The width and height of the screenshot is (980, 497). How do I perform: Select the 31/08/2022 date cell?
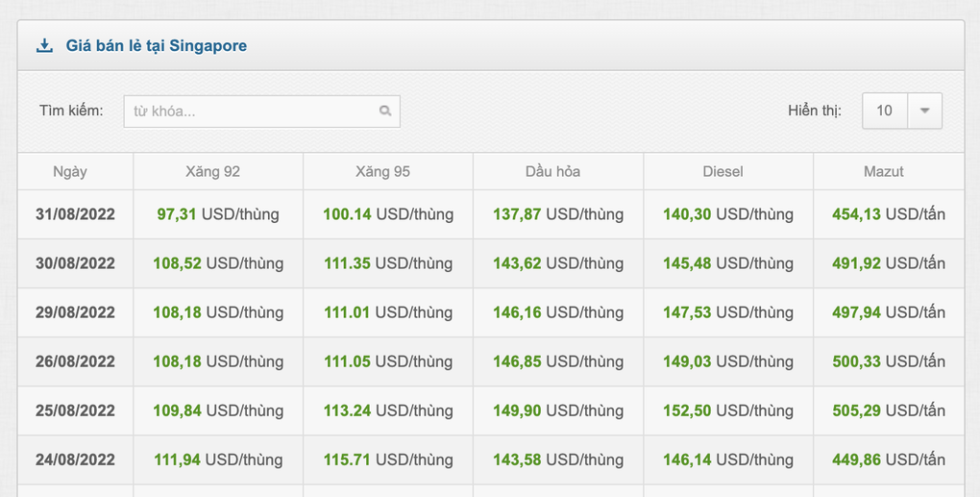coord(76,214)
